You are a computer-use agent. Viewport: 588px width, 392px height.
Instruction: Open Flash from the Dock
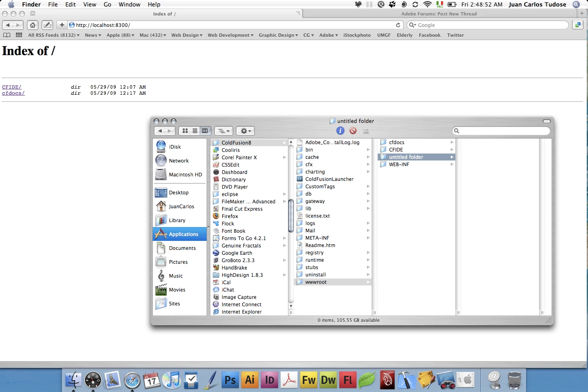348,380
